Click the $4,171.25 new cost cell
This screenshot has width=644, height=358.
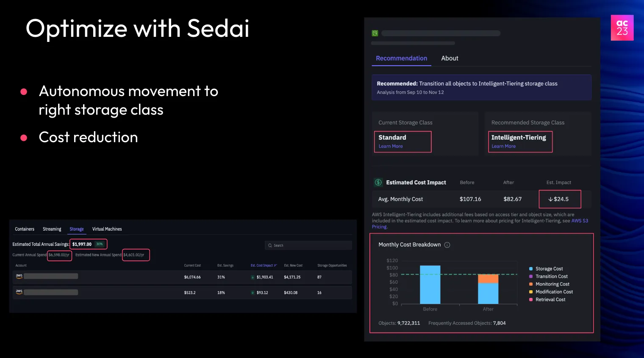click(292, 277)
